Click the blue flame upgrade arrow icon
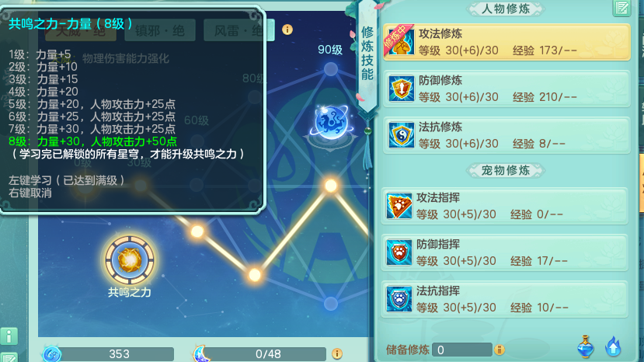Image resolution: width=644 pixels, height=362 pixels. point(613,346)
